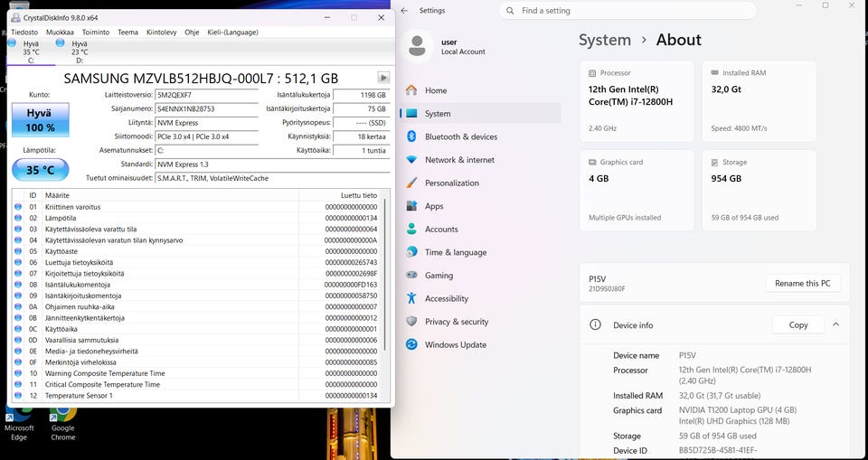Click the S.M.A.R.T. attribute list scrollbar
The image size is (868, 460).
pos(385,274)
